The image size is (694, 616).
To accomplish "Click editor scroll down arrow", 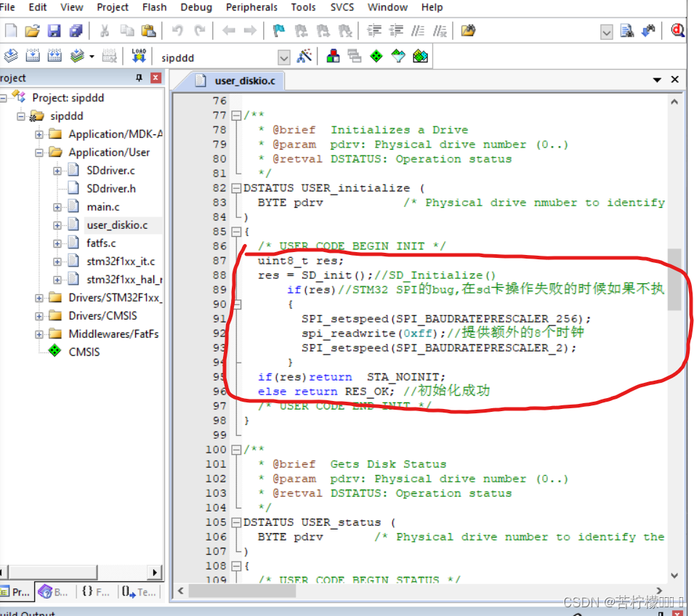I will [674, 576].
